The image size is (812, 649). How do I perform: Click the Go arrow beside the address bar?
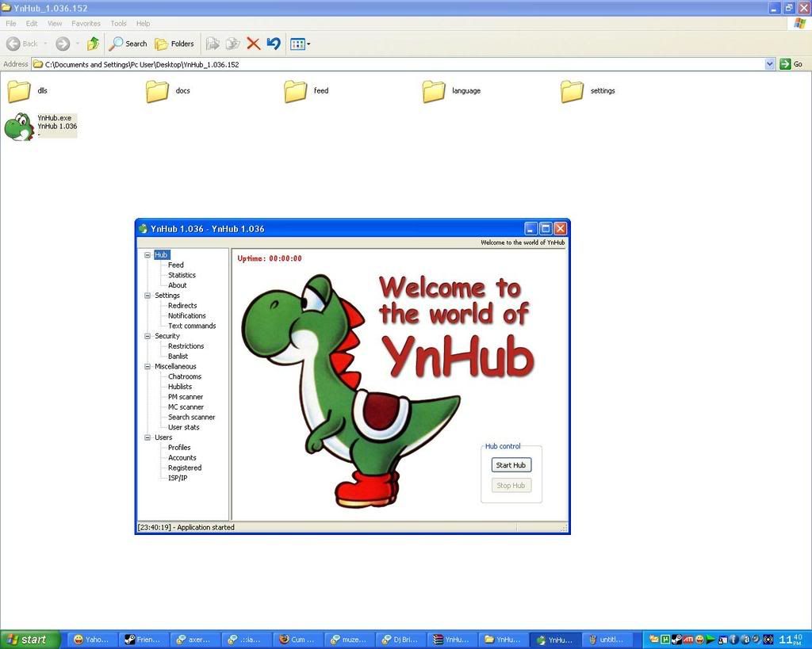click(785, 64)
